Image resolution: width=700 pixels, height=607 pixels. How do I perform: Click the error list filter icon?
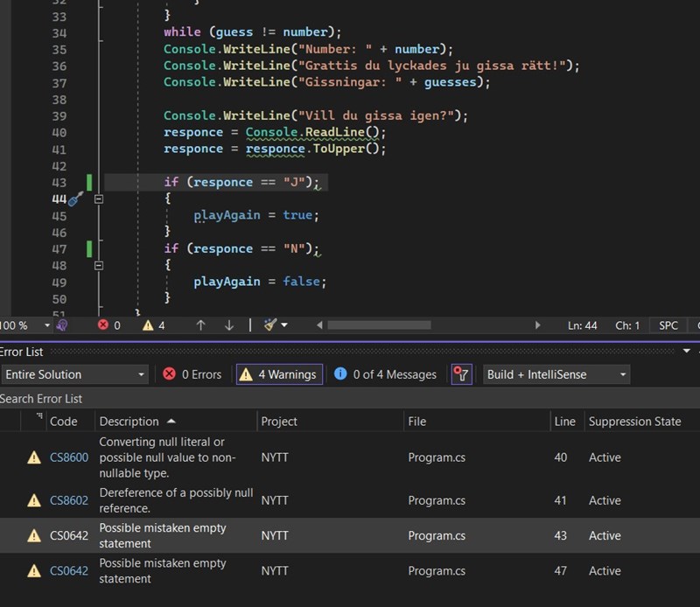click(x=461, y=374)
